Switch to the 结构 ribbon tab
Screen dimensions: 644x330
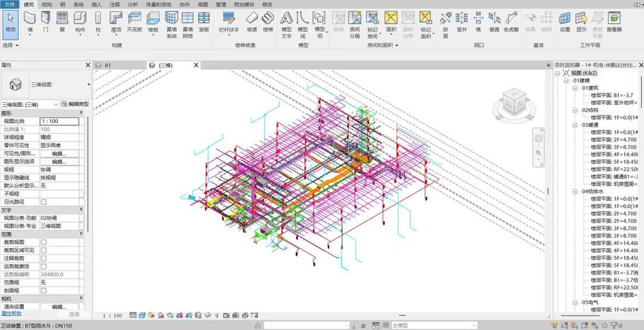(x=48, y=5)
